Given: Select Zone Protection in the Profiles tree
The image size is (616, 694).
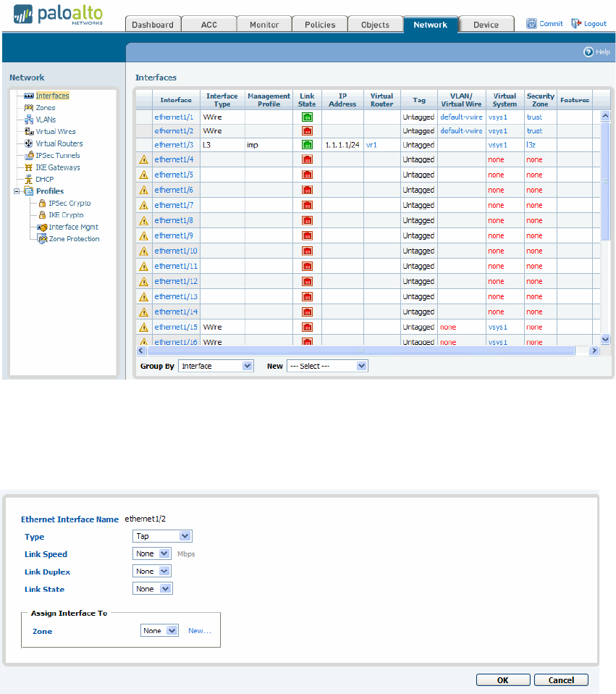Looking at the screenshot, I should coord(75,239).
